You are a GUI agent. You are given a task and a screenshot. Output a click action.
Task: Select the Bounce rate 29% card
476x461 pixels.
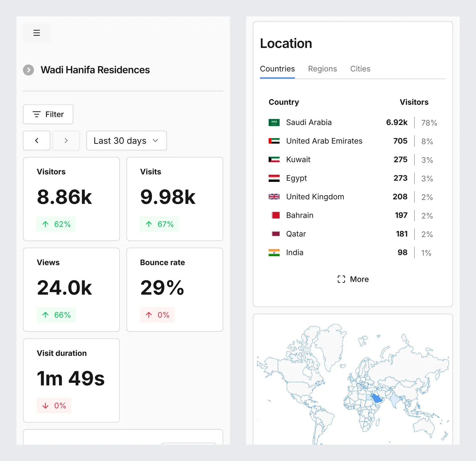175,290
